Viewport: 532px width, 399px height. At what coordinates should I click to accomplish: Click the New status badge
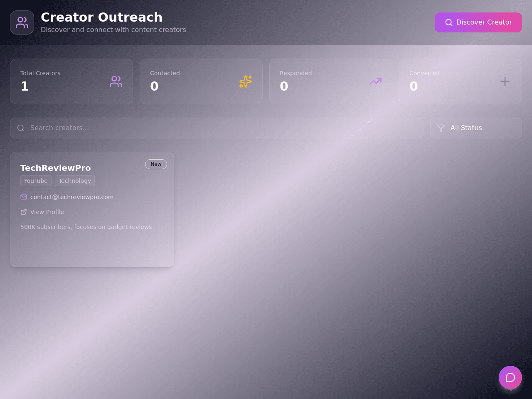pos(156,164)
